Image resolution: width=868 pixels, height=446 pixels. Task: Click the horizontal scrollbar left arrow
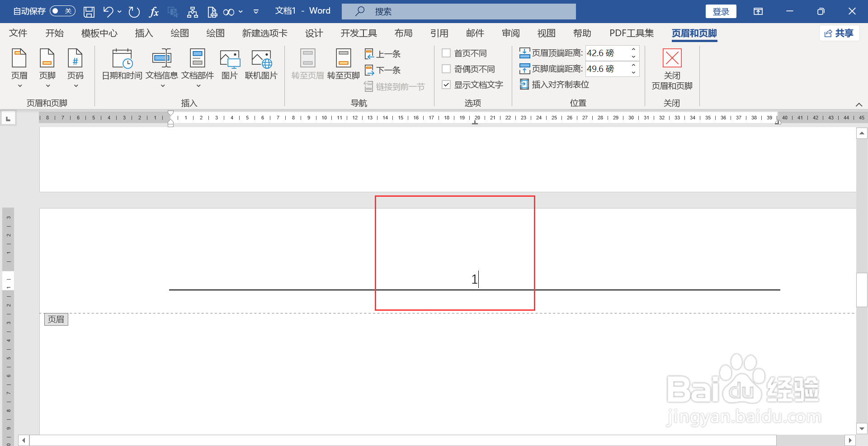click(24, 441)
